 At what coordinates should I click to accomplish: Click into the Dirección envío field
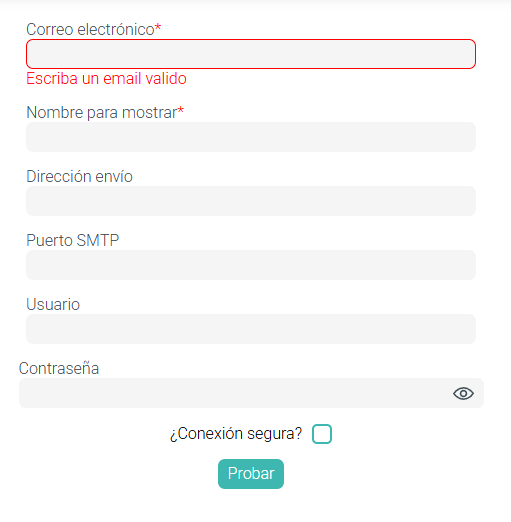coord(251,201)
